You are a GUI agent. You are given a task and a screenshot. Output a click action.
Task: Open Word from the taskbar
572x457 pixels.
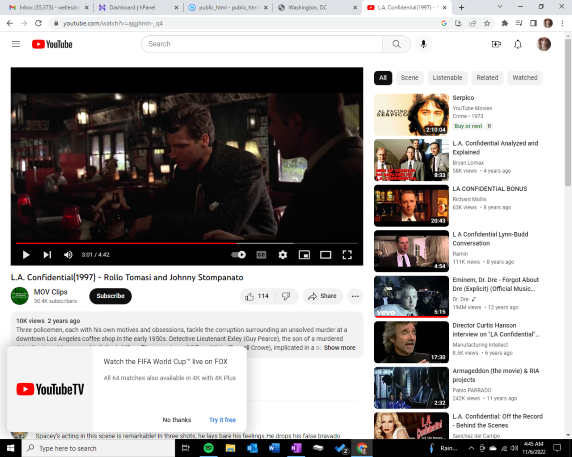pyautogui.click(x=274, y=448)
